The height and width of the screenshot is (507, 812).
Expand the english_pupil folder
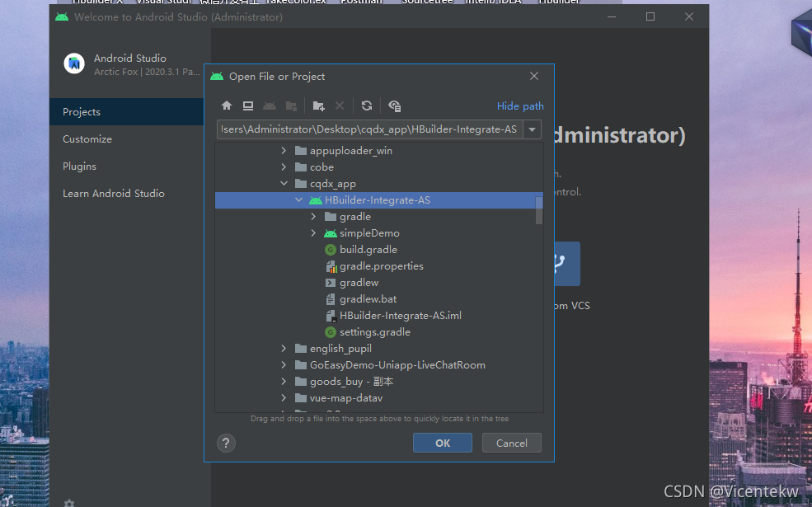pos(284,349)
